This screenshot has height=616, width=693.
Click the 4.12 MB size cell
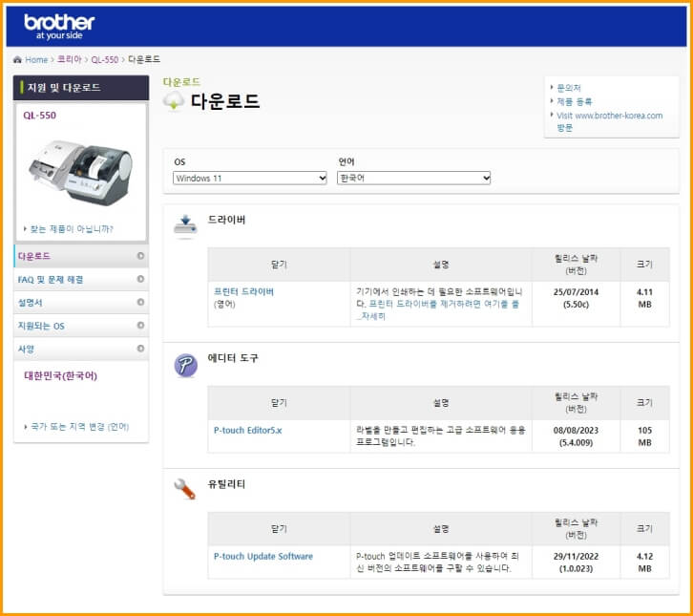click(644, 563)
